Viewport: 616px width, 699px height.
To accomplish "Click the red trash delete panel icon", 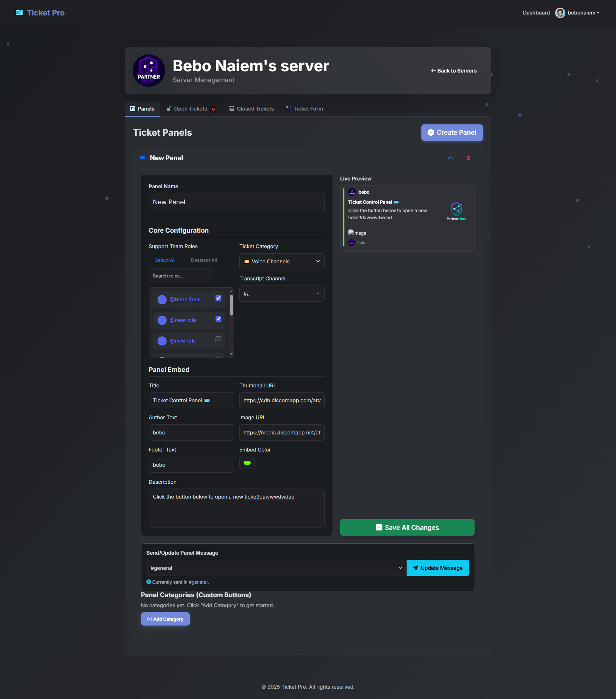I will click(468, 158).
